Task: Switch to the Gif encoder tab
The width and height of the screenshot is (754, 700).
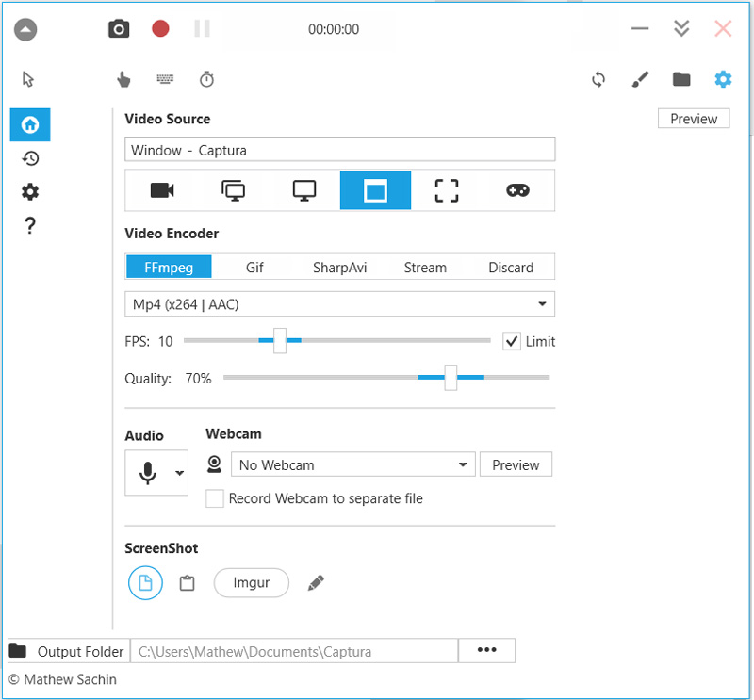Action: [x=254, y=268]
